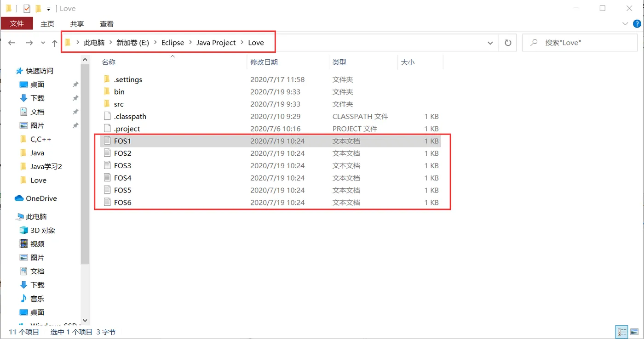The width and height of the screenshot is (644, 339).
Task: Switch to the 查看 ribbon tab
Action: tap(107, 23)
